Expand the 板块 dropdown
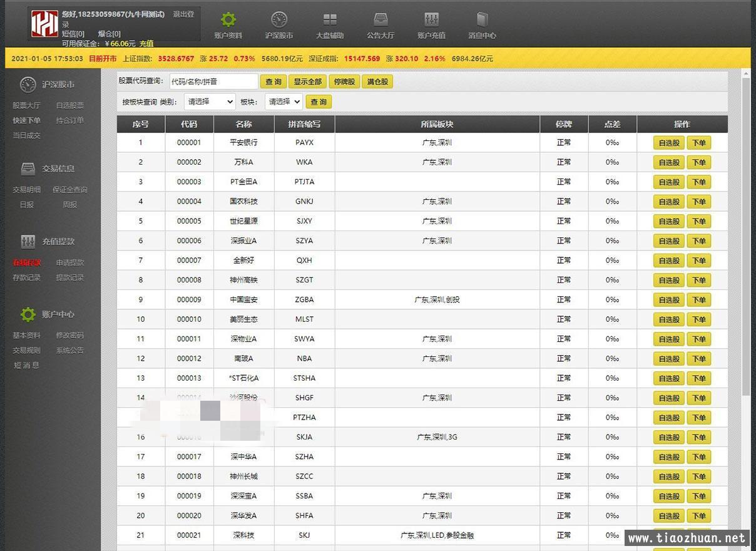Image resolution: width=756 pixels, height=551 pixels. click(283, 101)
